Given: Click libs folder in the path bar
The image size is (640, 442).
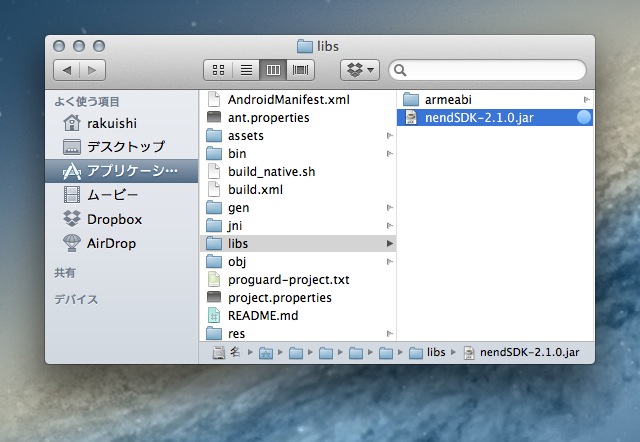Looking at the screenshot, I should click(427, 353).
